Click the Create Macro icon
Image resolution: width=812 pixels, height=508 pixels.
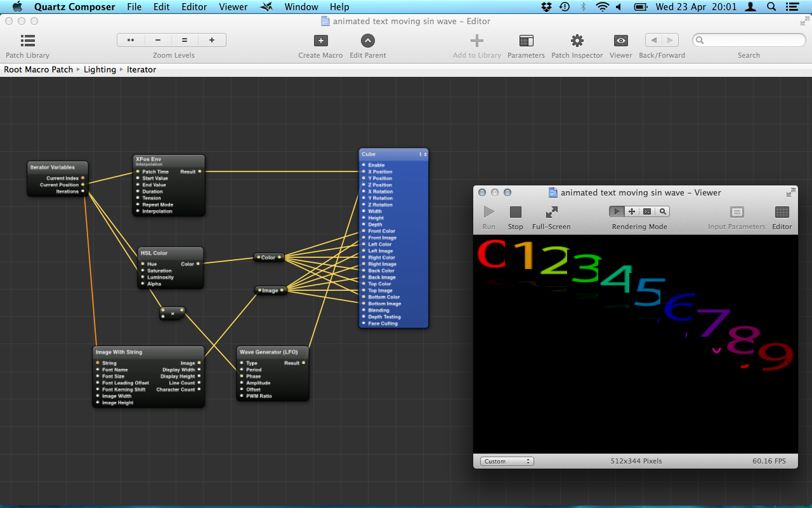click(320, 41)
